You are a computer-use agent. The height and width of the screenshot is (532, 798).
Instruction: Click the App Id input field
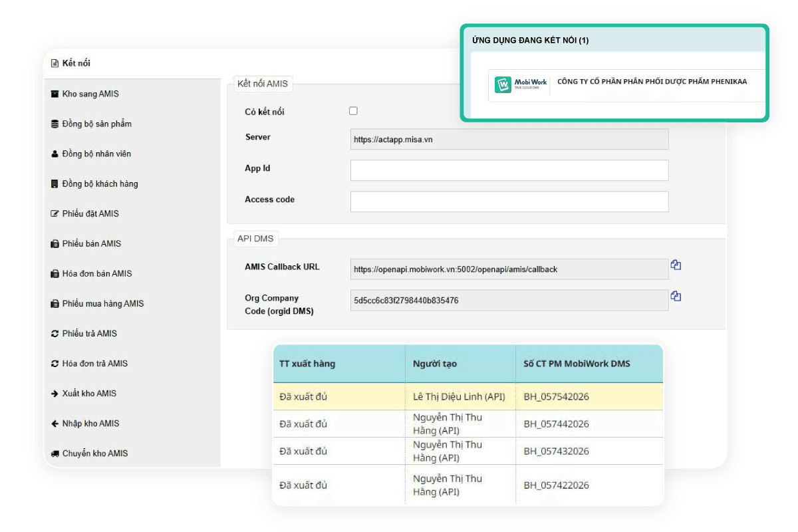pos(509,170)
